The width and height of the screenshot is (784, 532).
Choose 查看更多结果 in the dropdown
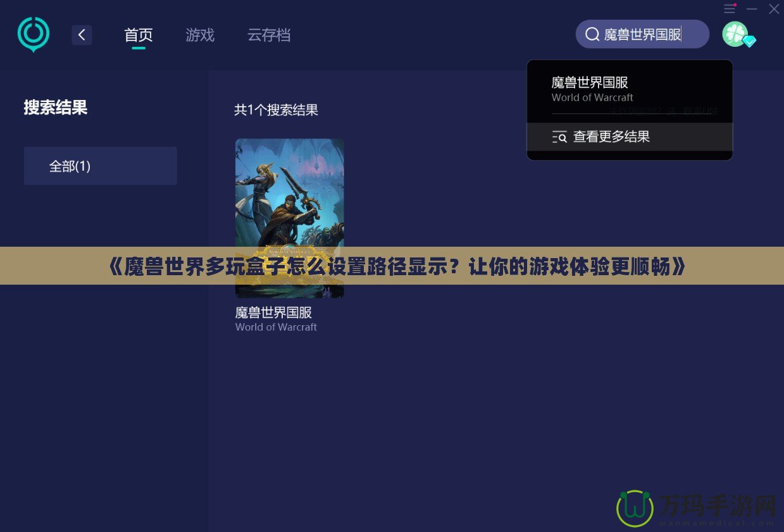(x=630, y=137)
